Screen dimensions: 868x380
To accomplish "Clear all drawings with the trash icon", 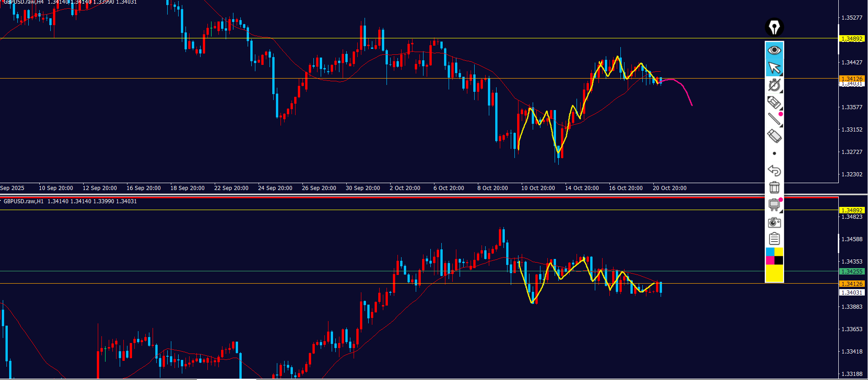I will click(x=774, y=187).
